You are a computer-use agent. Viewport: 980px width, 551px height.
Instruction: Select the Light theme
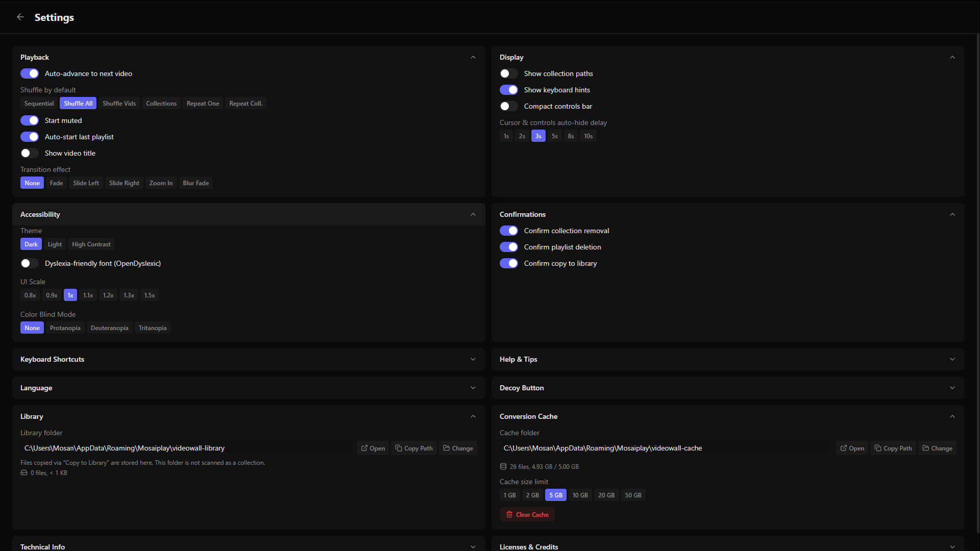coord(55,244)
